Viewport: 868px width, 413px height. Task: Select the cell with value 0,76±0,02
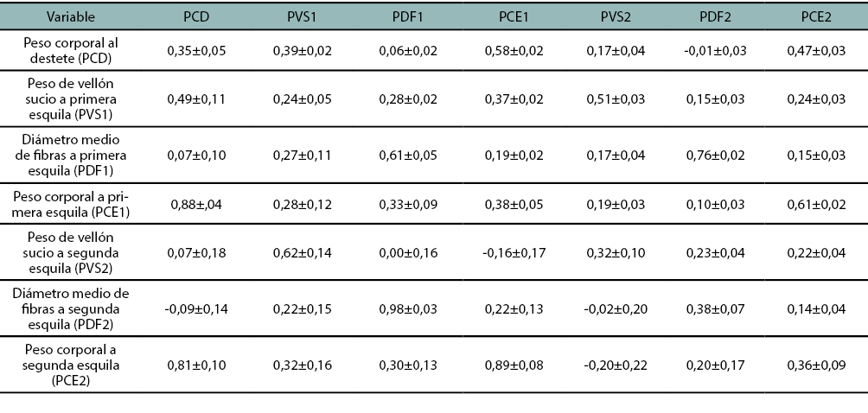pyautogui.click(x=724, y=156)
